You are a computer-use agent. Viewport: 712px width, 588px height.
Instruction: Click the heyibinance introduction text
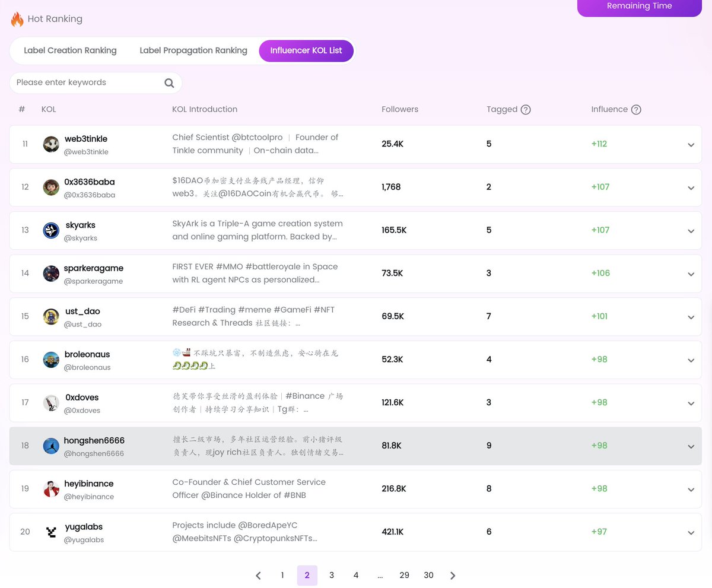(x=249, y=489)
